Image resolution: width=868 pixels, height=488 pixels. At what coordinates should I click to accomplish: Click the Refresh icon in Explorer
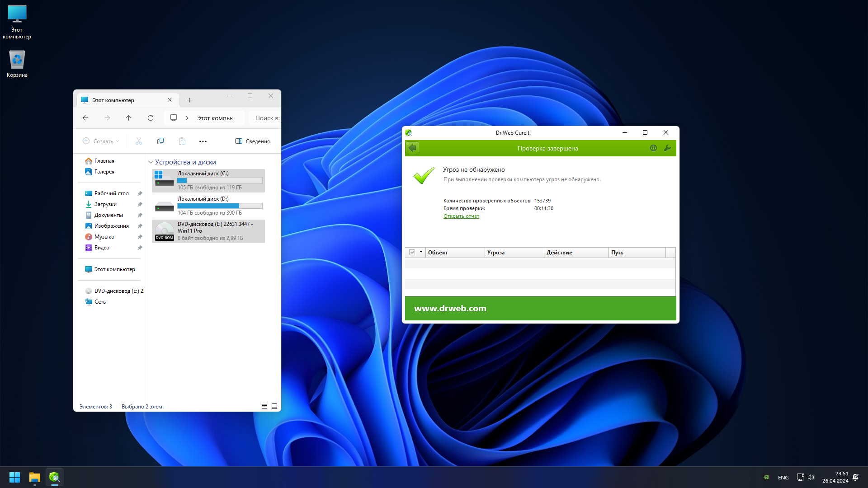coord(151,118)
